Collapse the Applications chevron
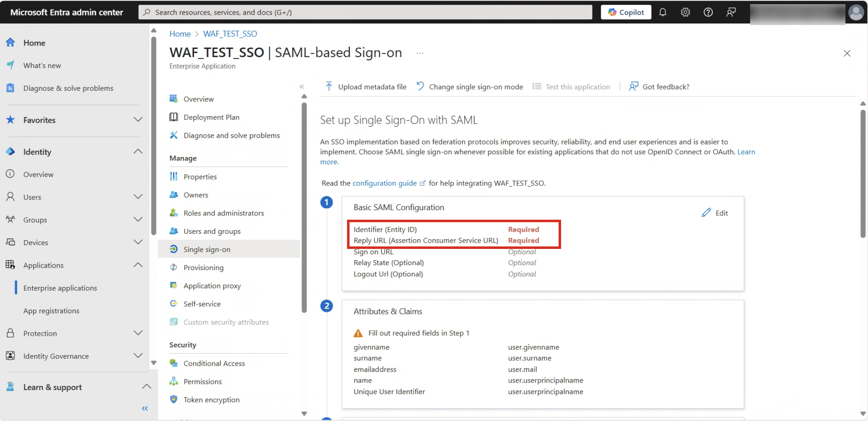 coord(138,265)
